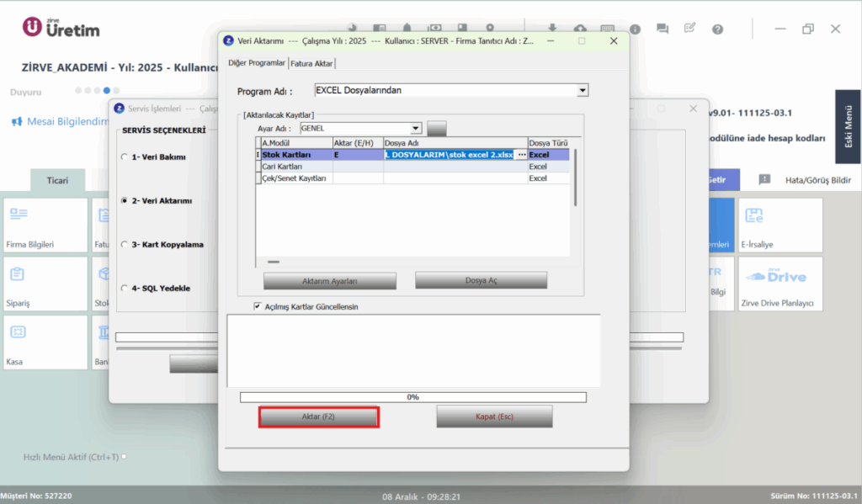Select the Ticari tab in main window
This screenshot has height=504, width=862.
58,180
